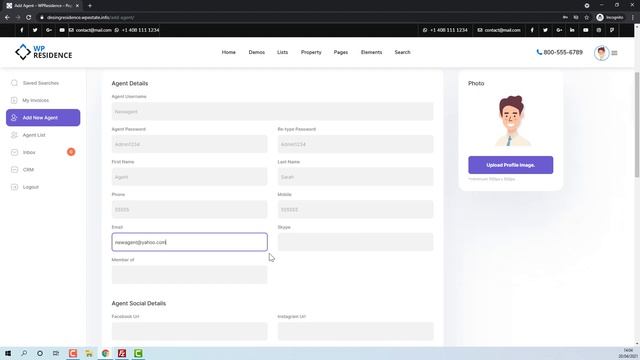Click the Twitter icon in right top bar
Image resolution: width=640 pixels, height=360 pixels.
pos(545,30)
